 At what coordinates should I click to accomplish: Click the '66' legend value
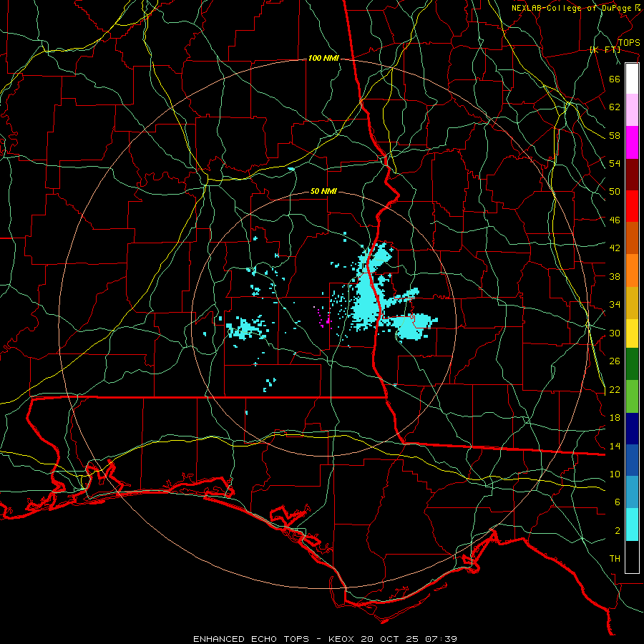tap(615, 79)
